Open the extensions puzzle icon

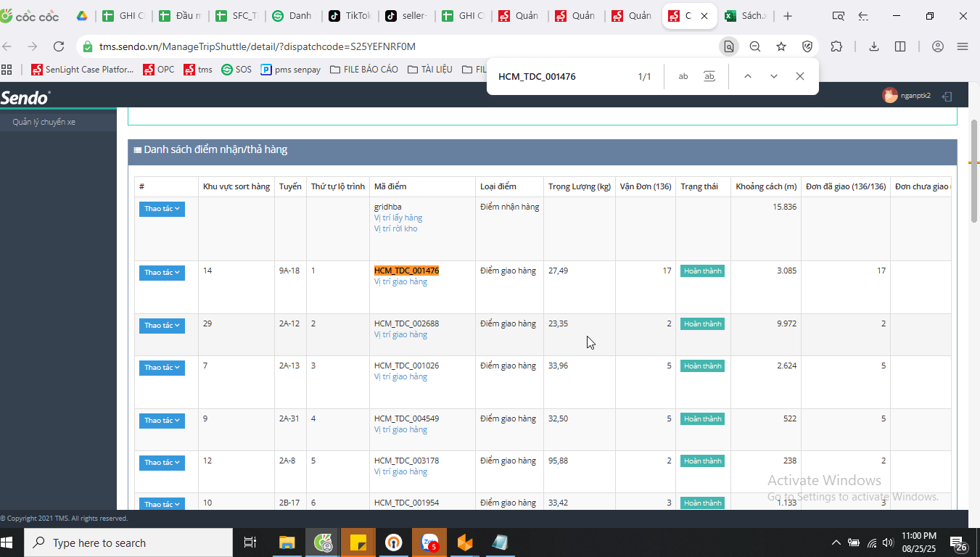coord(836,46)
